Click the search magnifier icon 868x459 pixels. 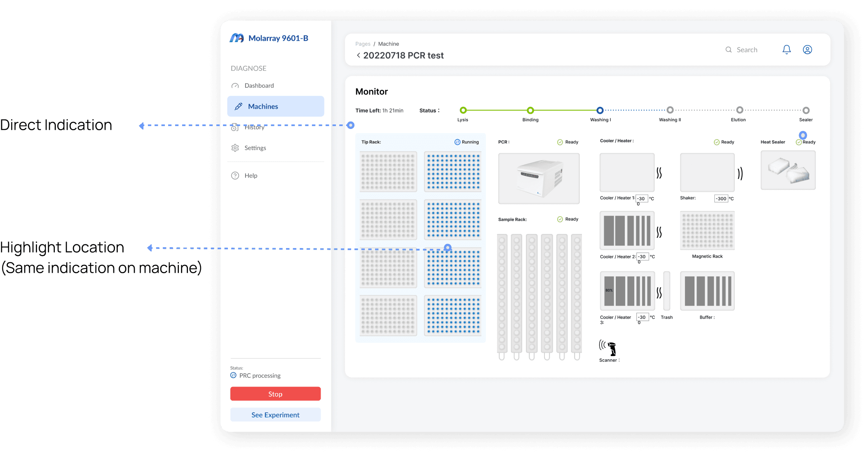click(x=728, y=49)
